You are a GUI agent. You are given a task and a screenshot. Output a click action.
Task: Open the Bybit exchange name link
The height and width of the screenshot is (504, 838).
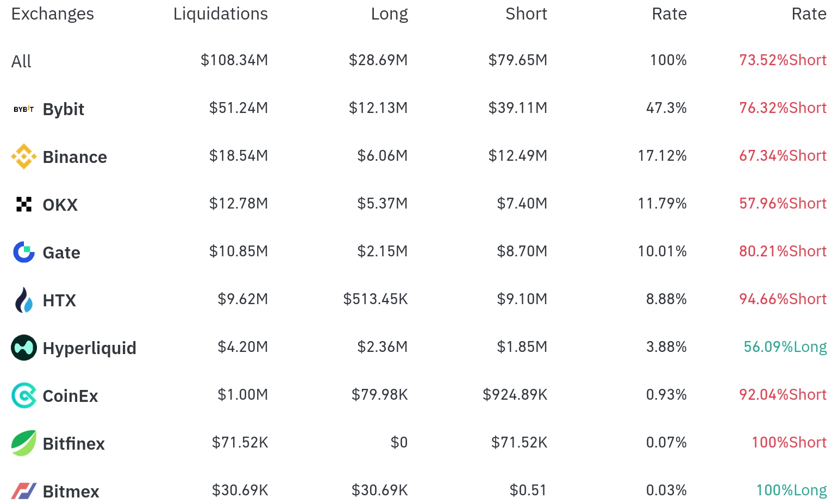pyautogui.click(x=63, y=109)
